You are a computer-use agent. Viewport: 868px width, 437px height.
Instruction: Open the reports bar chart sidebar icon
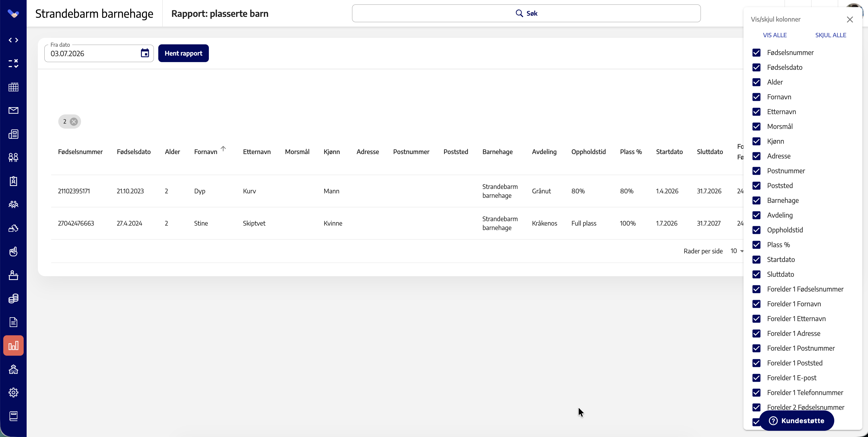click(14, 345)
